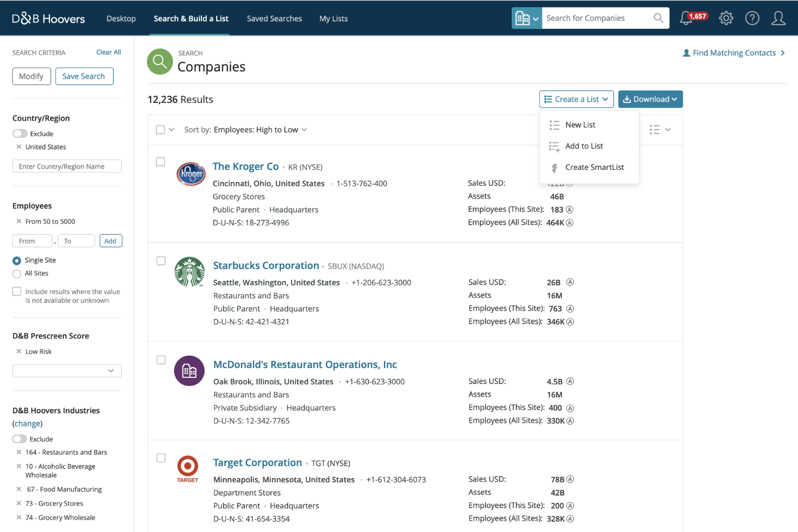Open Search & Build a List tab
Screen dimensions: 798x532
191,18
